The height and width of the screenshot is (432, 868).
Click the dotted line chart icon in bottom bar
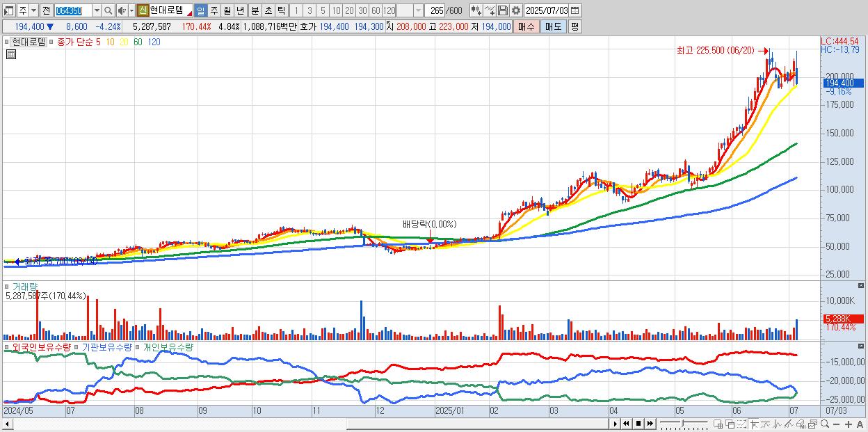[741, 424]
